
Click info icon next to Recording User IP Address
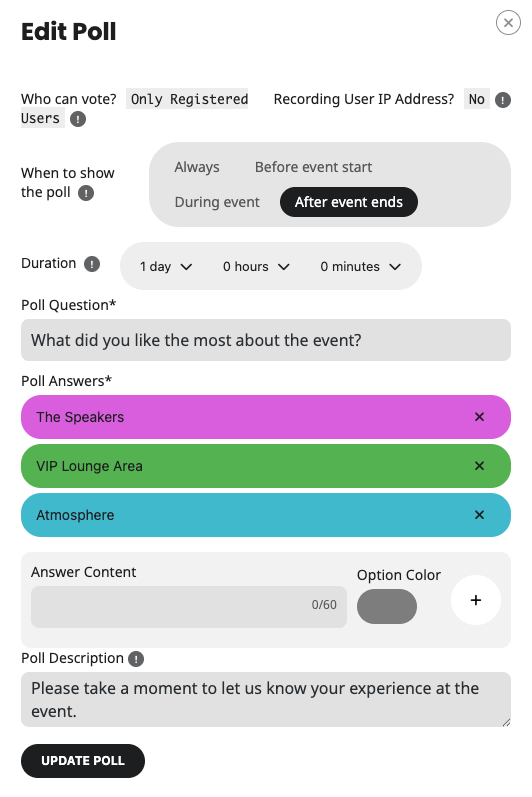[x=503, y=100]
